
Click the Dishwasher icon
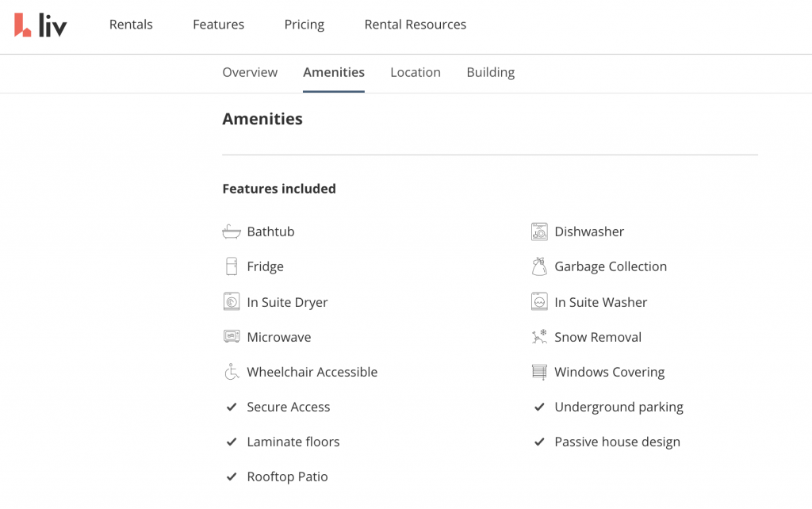tap(539, 232)
